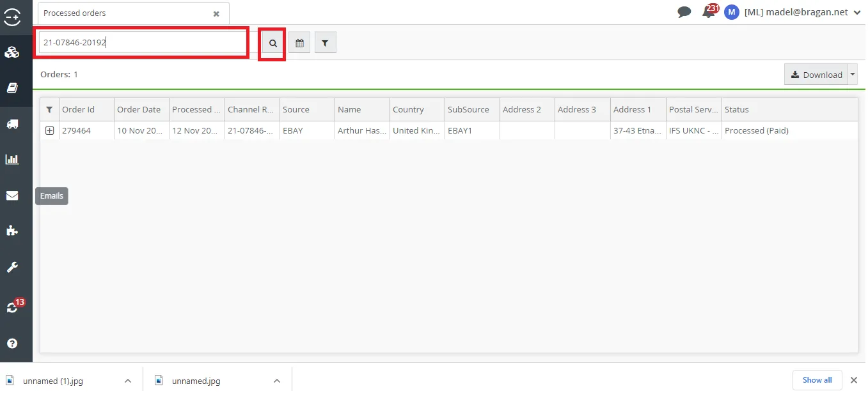Click the '21-07846-...' channel reference cell
The width and height of the screenshot is (868, 398).
[x=252, y=130]
